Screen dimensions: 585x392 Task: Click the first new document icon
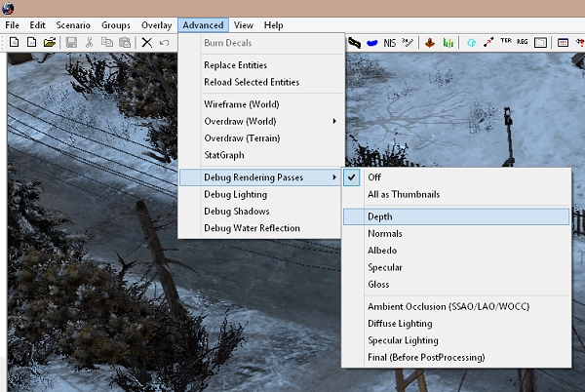[x=14, y=42]
